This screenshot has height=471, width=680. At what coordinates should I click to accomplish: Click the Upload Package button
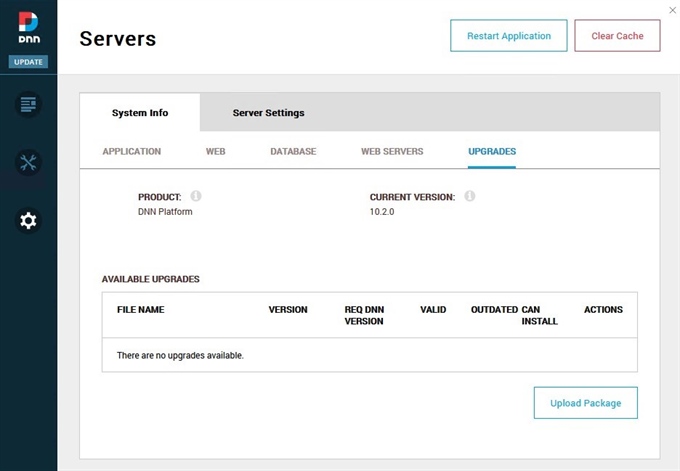[585, 403]
